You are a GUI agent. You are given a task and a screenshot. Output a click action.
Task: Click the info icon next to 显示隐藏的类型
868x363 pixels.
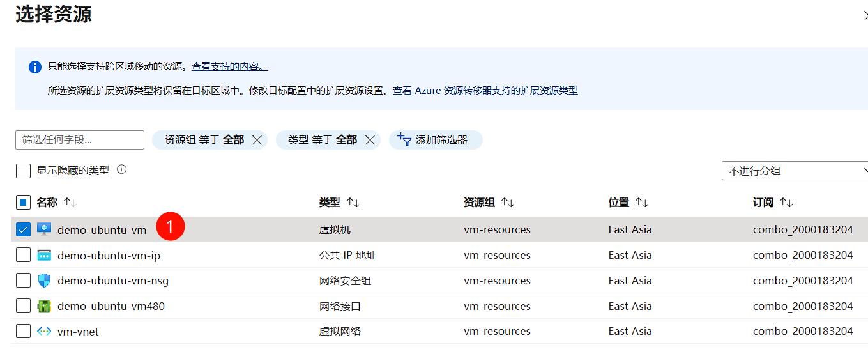(x=121, y=170)
